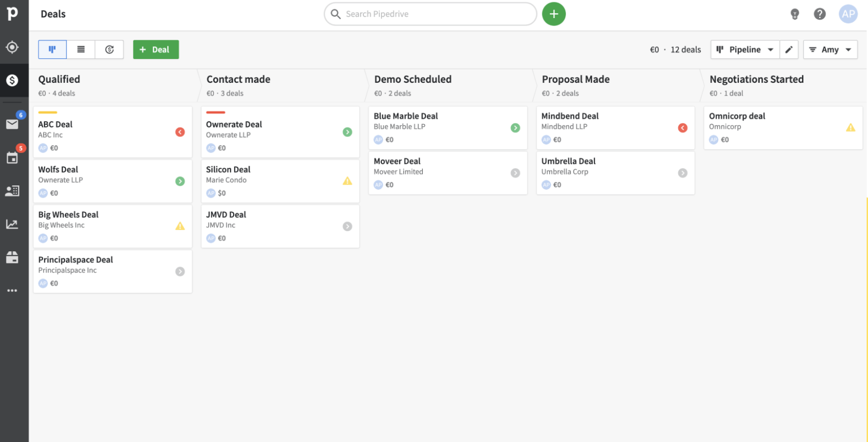Open Contacts from the sidebar
This screenshot has width=868, height=442.
coord(12,191)
